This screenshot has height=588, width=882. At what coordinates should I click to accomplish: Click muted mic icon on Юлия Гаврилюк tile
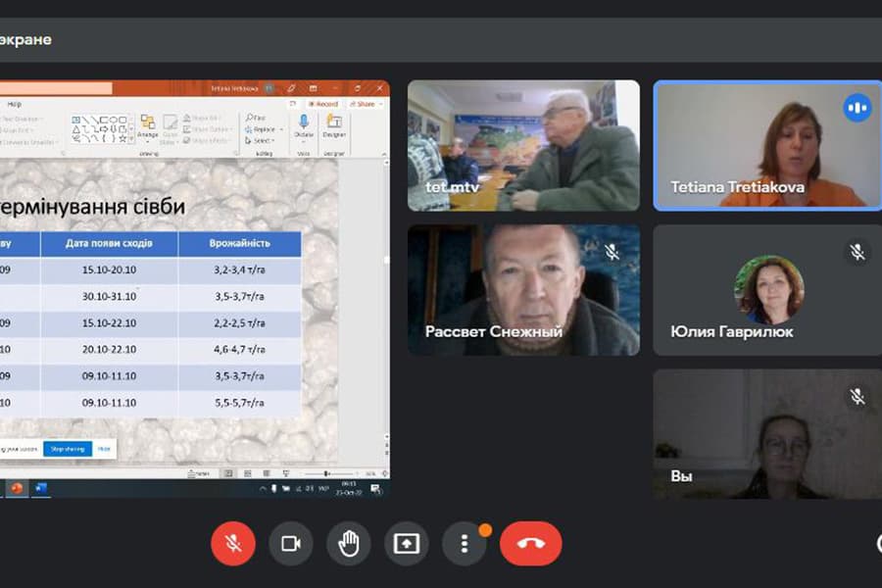(857, 252)
